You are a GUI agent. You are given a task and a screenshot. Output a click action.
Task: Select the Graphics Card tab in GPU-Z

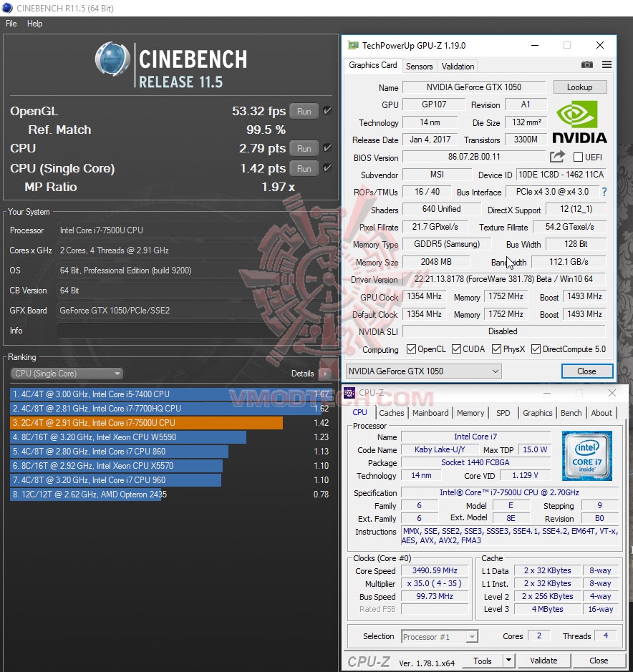[372, 65]
